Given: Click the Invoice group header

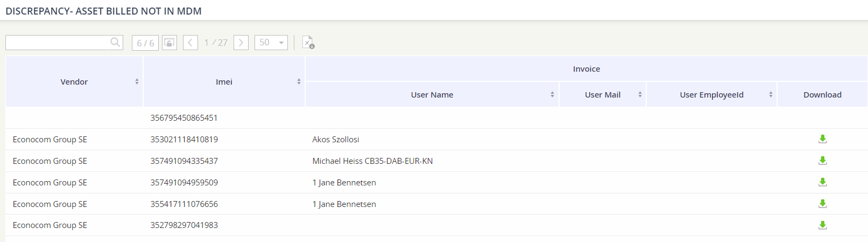Looking at the screenshot, I should tap(587, 69).
